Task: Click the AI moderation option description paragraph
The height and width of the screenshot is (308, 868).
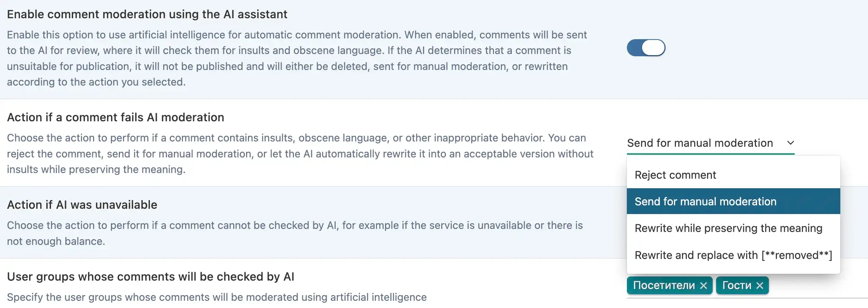Action: (297, 59)
